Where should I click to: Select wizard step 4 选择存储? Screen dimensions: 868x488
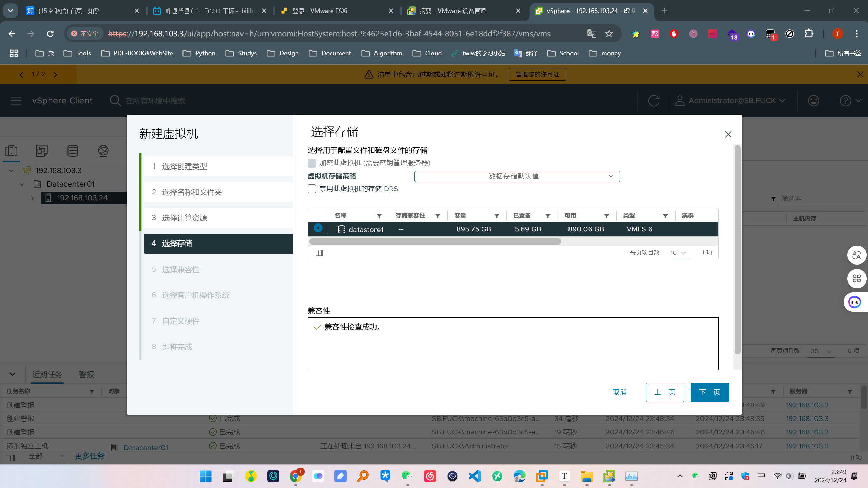point(218,243)
